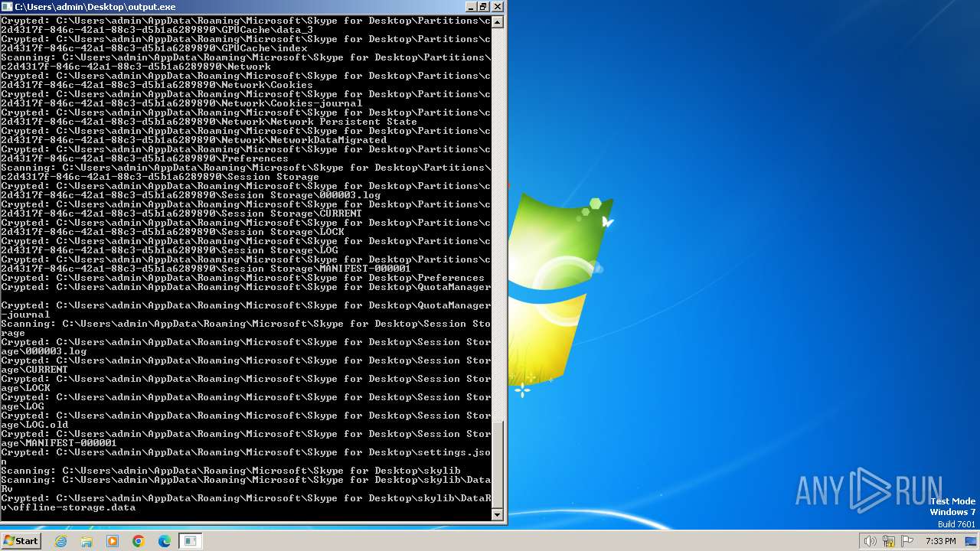Click the output.exe window title text

coord(95,6)
